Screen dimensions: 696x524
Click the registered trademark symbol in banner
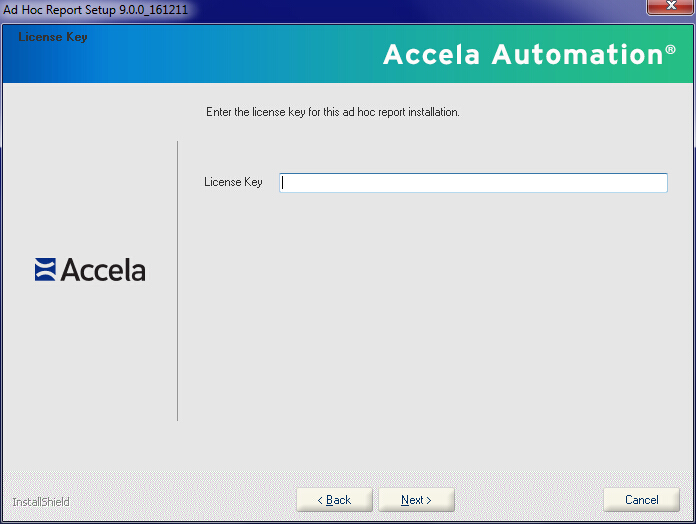tap(670, 49)
